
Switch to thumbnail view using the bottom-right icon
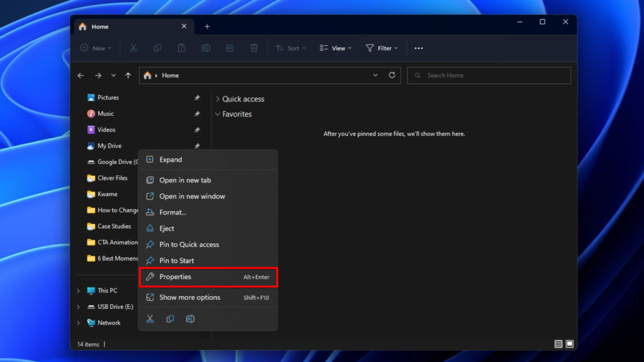click(569, 344)
